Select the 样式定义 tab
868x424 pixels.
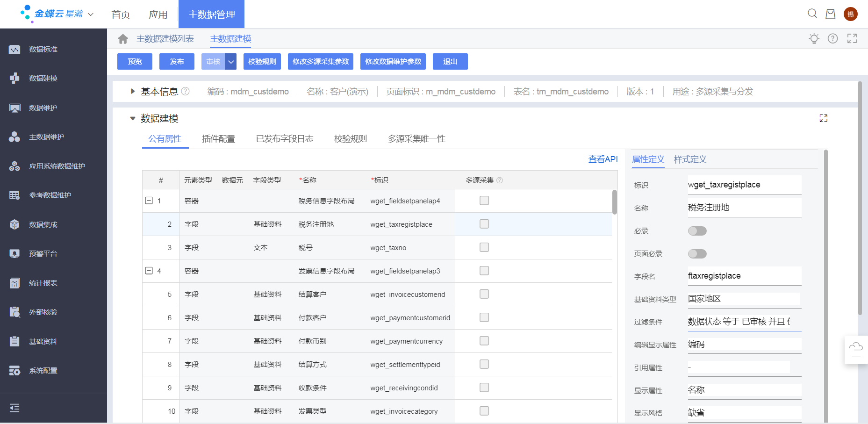(x=690, y=159)
